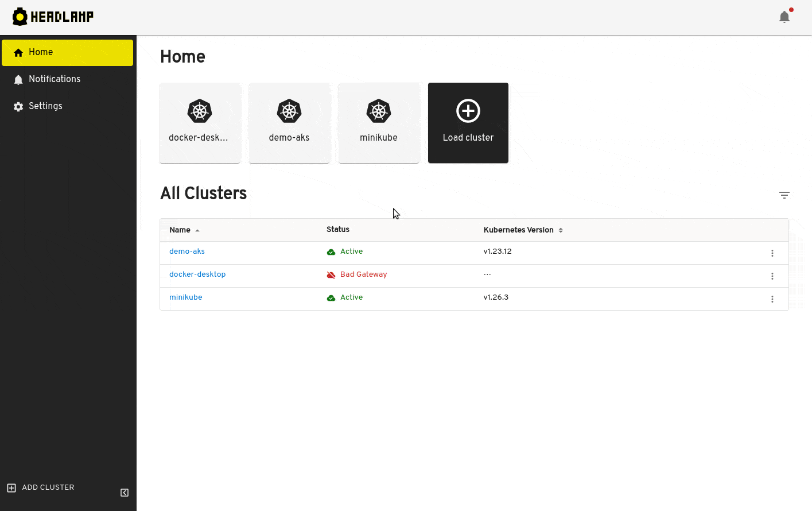This screenshot has height=511, width=812.
Task: Open the demo-aks link in table
Action: coord(187,251)
